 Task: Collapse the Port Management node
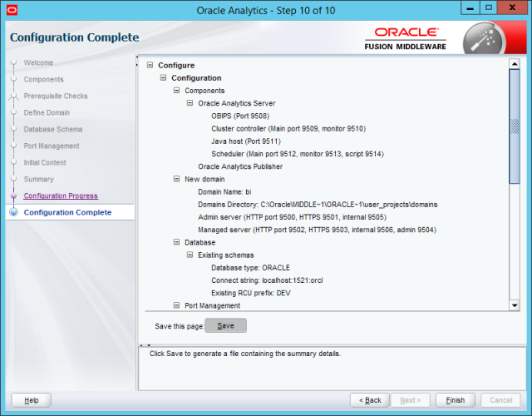click(x=176, y=305)
